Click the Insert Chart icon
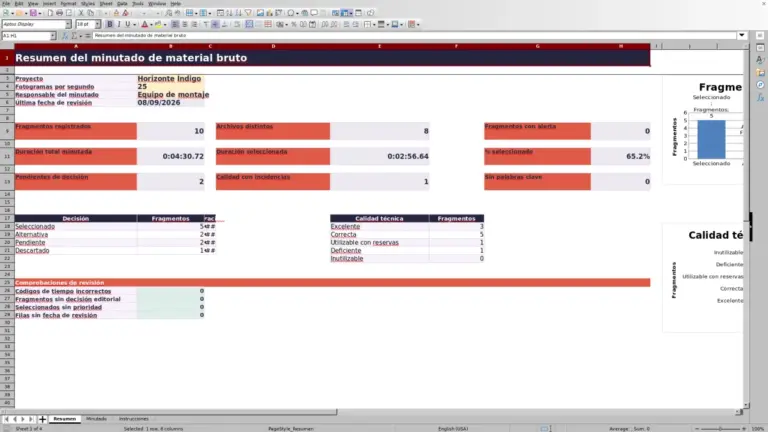Image resolution: width=768 pixels, height=432 pixels. pos(269,13)
